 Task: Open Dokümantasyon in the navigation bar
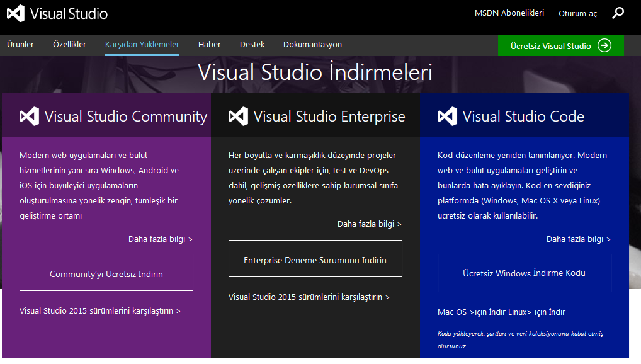point(313,45)
